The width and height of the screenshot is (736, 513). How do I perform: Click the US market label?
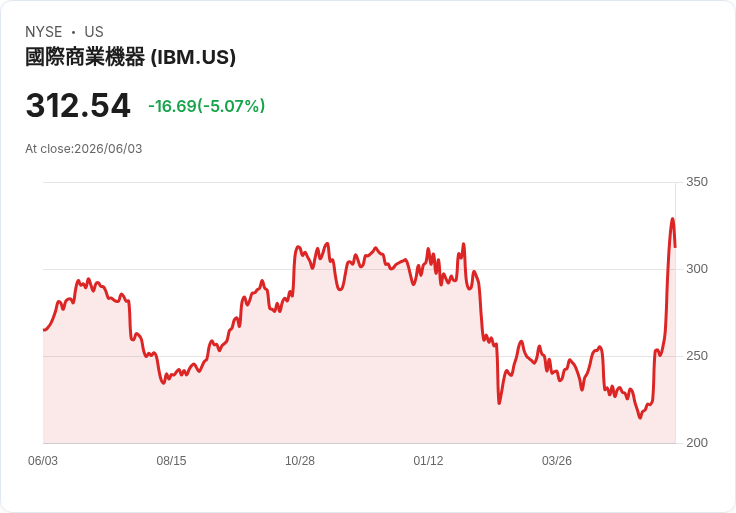point(94,32)
